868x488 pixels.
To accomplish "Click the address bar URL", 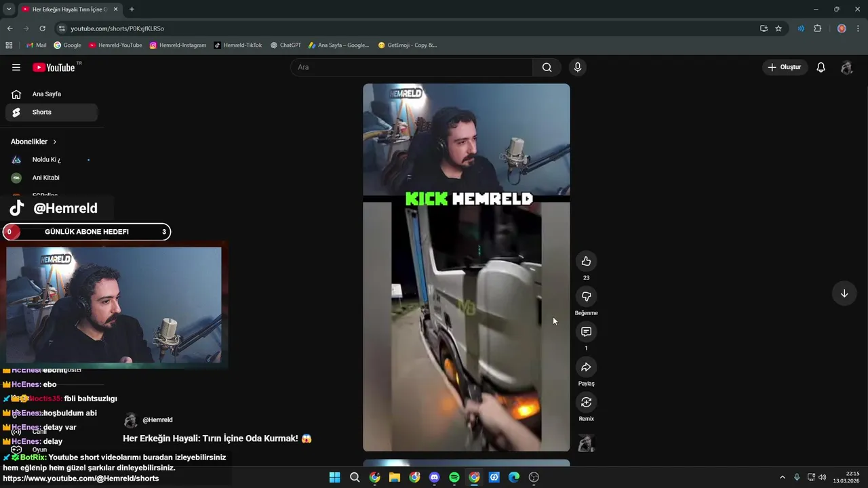I will click(x=117, y=28).
